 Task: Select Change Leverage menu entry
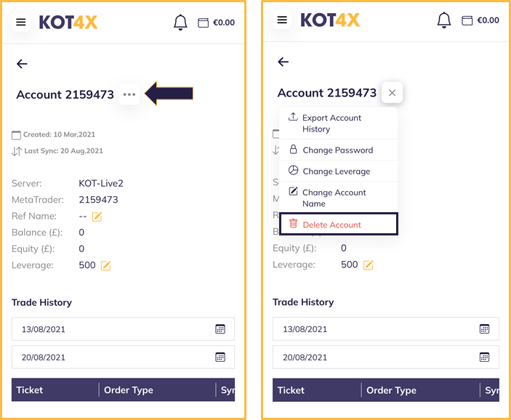pyautogui.click(x=338, y=171)
